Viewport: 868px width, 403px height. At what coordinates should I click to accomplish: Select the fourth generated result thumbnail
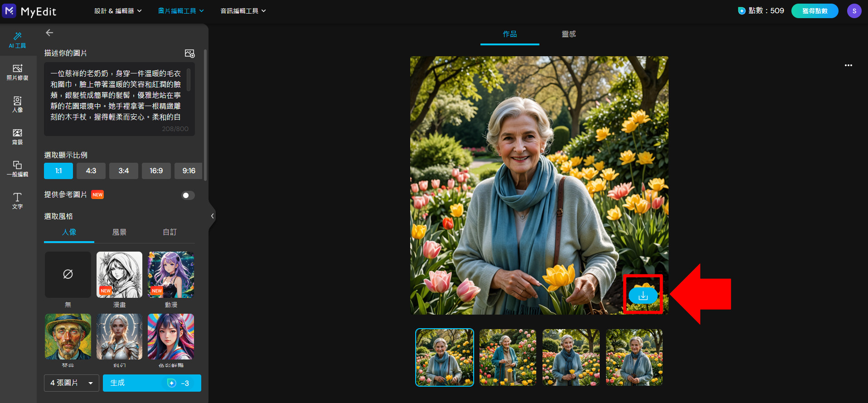(635, 358)
